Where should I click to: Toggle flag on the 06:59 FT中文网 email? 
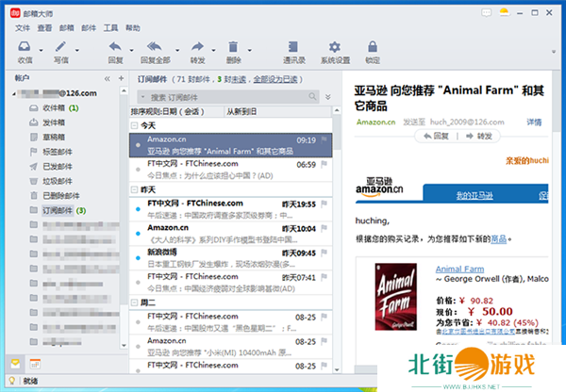click(325, 164)
